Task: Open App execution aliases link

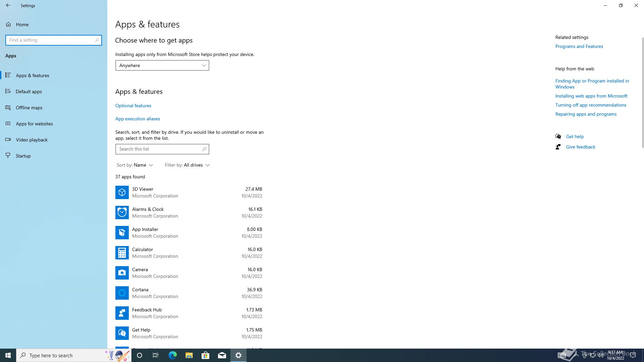Action: pos(138,119)
